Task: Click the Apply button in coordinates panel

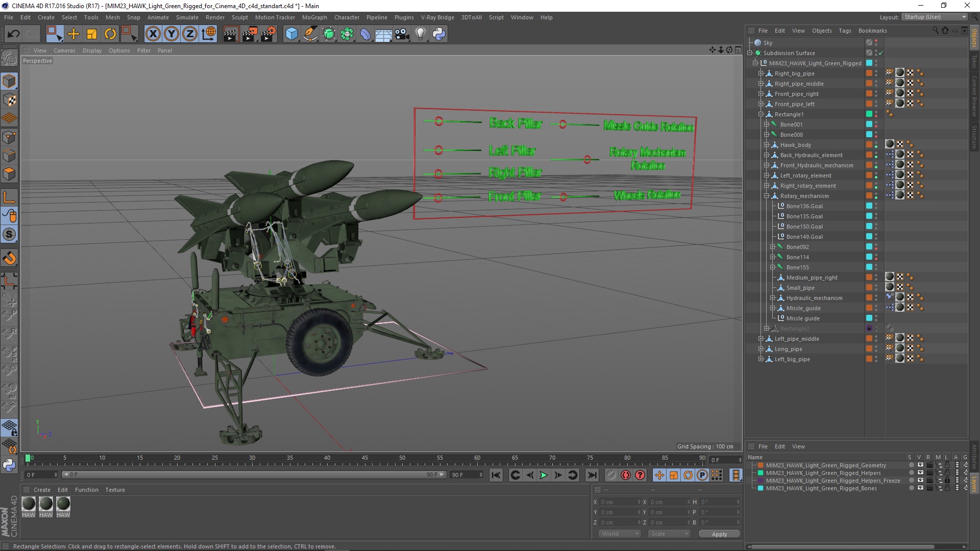Action: pyautogui.click(x=718, y=534)
